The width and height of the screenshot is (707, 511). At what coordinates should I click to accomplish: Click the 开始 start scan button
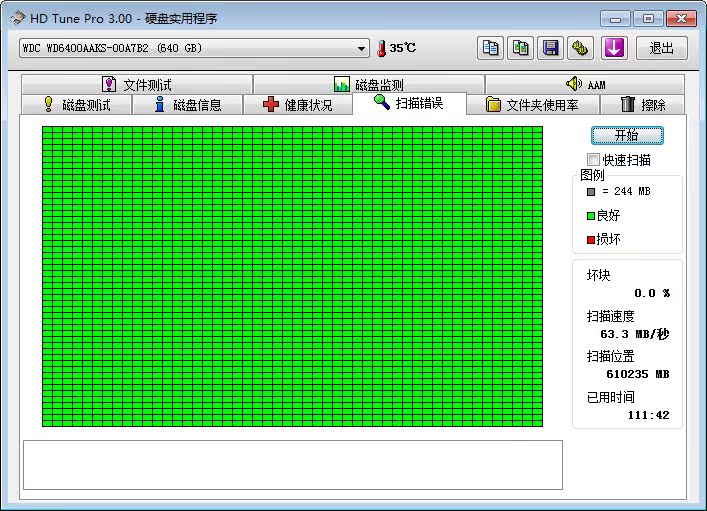tap(627, 135)
